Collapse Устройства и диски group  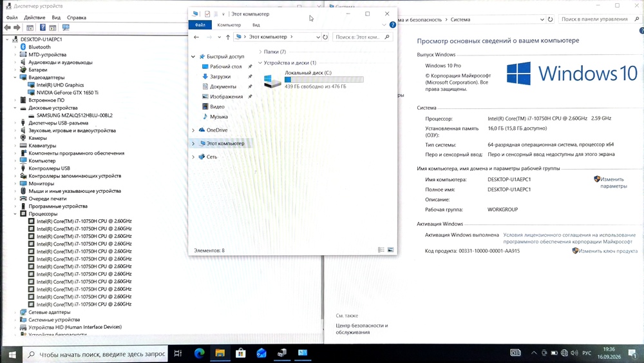click(260, 63)
